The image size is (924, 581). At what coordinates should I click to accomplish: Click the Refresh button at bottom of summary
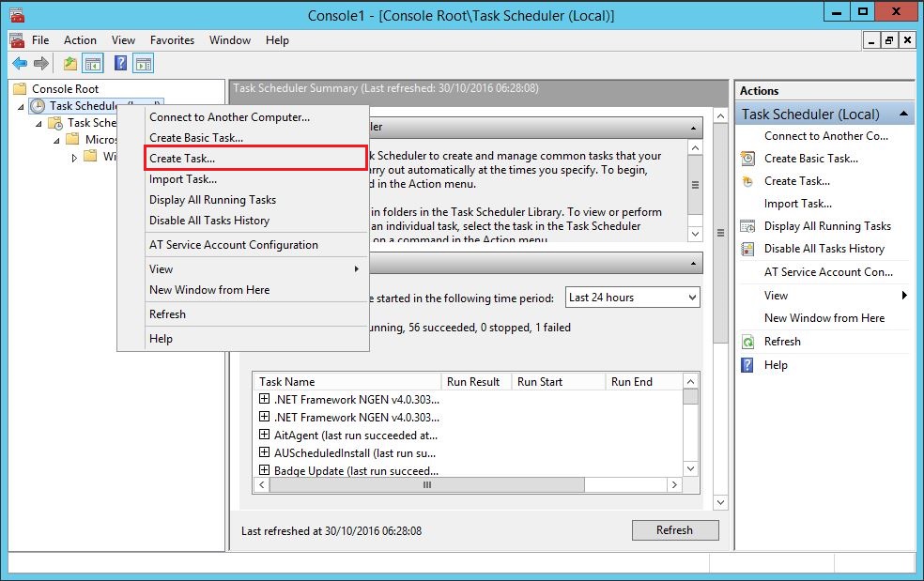(675, 530)
